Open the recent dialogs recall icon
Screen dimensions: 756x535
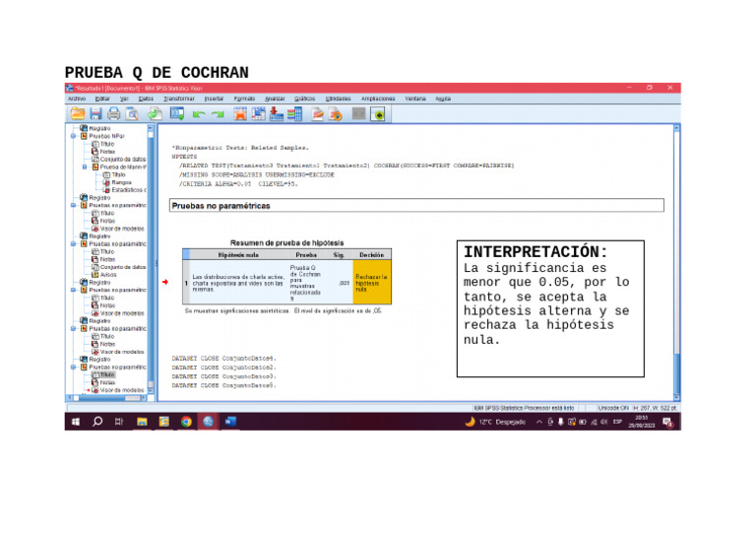[177, 114]
